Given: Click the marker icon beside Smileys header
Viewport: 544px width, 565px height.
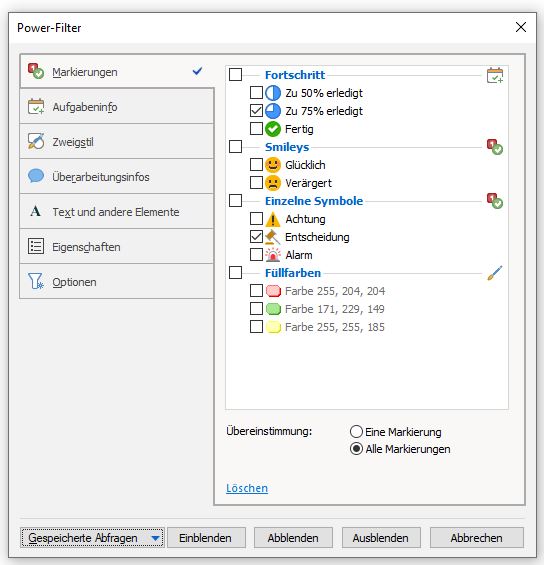Looking at the screenshot, I should pos(495,147).
